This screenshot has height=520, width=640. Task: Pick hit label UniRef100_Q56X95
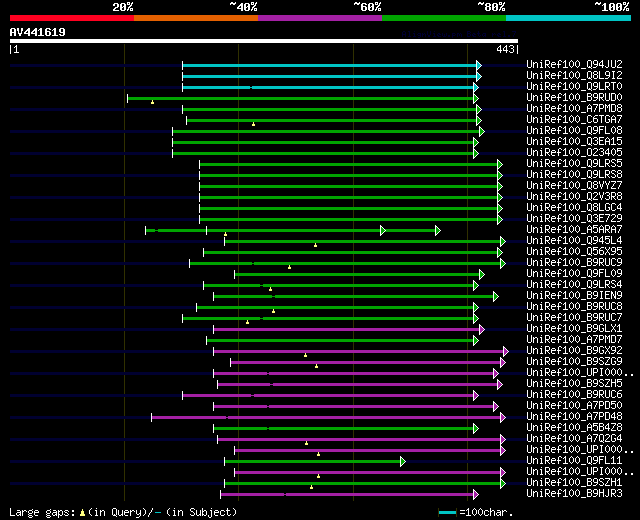click(574, 252)
